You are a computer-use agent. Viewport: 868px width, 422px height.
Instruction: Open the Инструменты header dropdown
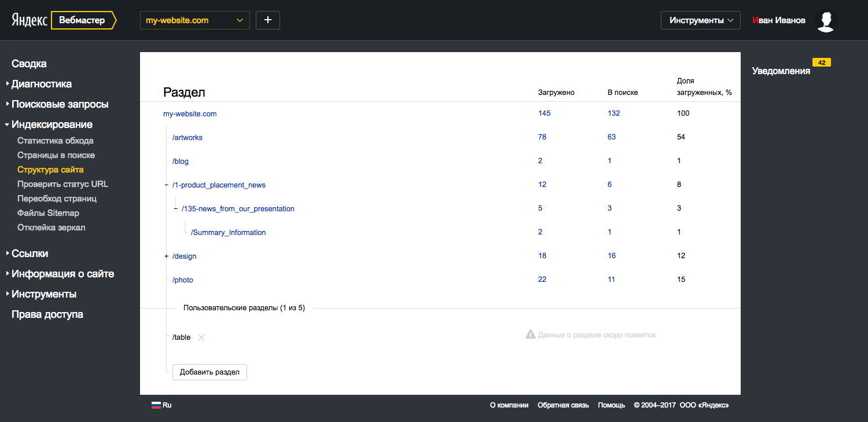click(701, 20)
